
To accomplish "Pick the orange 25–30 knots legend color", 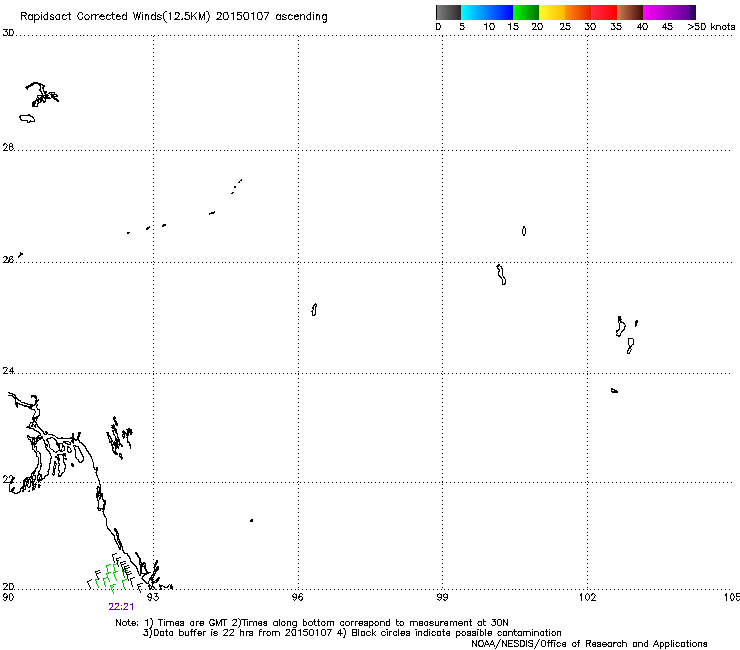I will [x=578, y=12].
